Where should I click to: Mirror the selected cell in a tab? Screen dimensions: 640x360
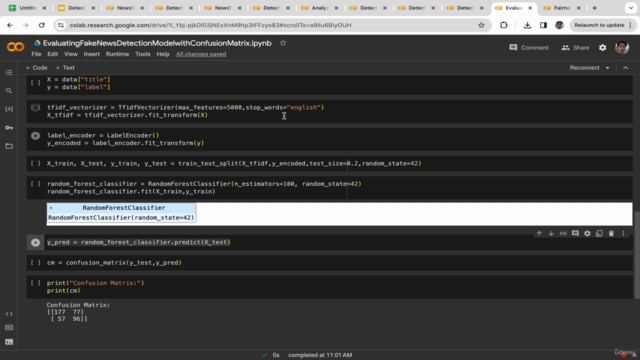point(599,233)
